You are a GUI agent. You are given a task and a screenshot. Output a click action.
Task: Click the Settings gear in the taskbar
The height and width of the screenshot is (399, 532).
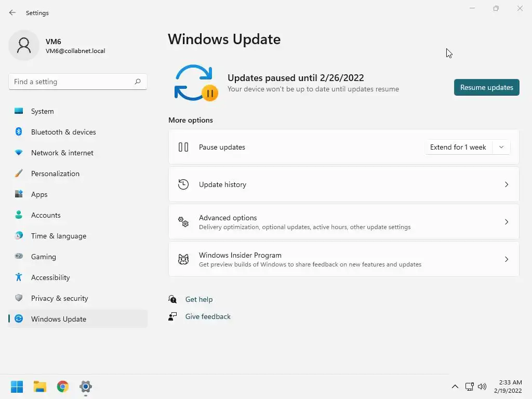click(x=86, y=387)
